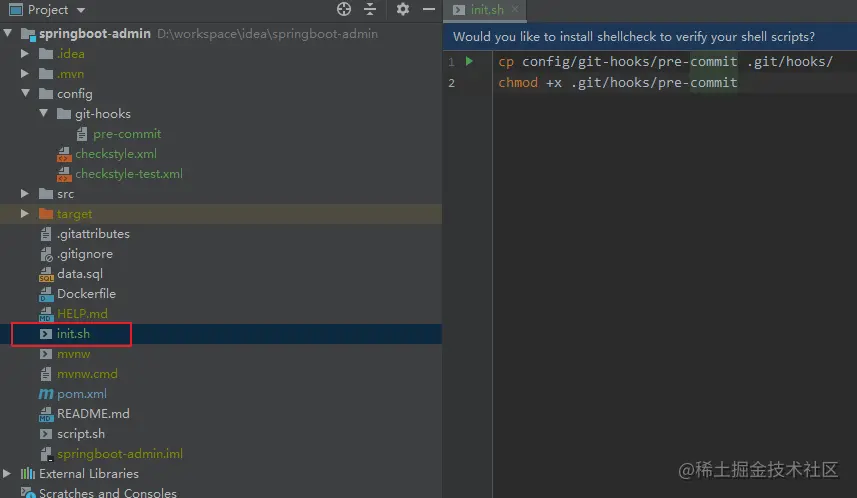Switch to the init.sh editor tab
Viewport: 857px width, 498px height.
486,10
